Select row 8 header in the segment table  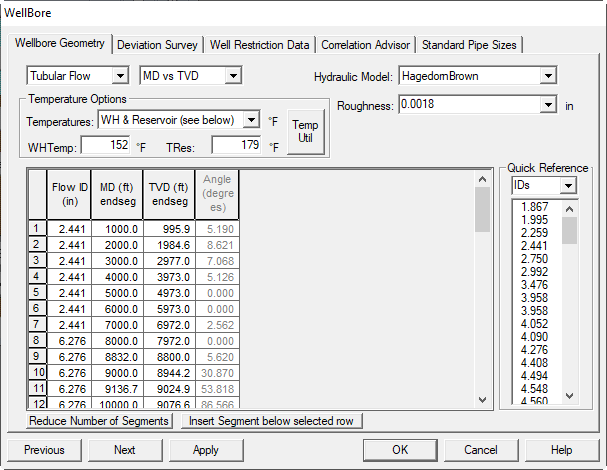(x=37, y=340)
